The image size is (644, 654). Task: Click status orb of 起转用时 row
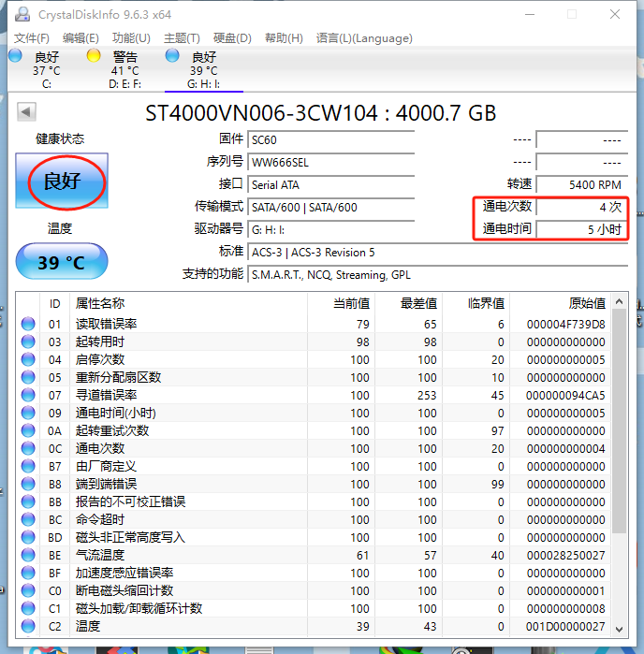(28, 342)
